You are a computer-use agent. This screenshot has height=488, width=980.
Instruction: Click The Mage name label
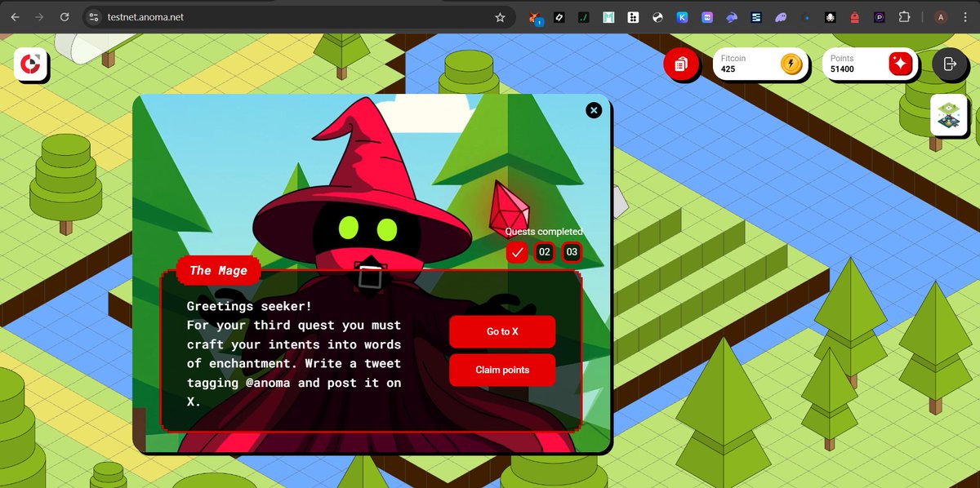(x=218, y=271)
